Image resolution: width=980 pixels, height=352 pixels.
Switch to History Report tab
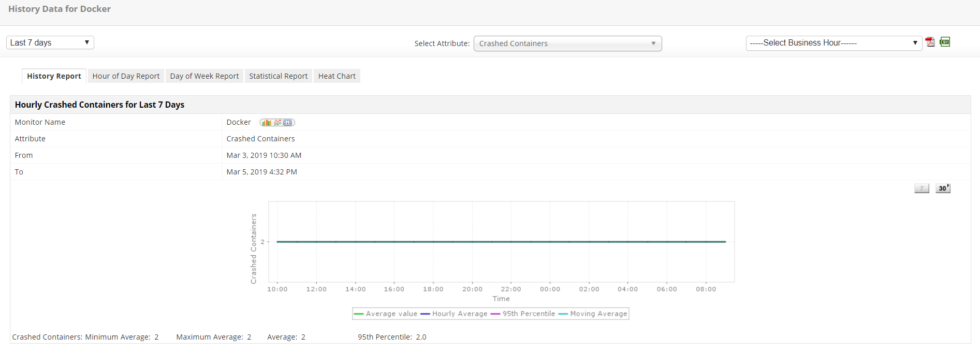(54, 76)
